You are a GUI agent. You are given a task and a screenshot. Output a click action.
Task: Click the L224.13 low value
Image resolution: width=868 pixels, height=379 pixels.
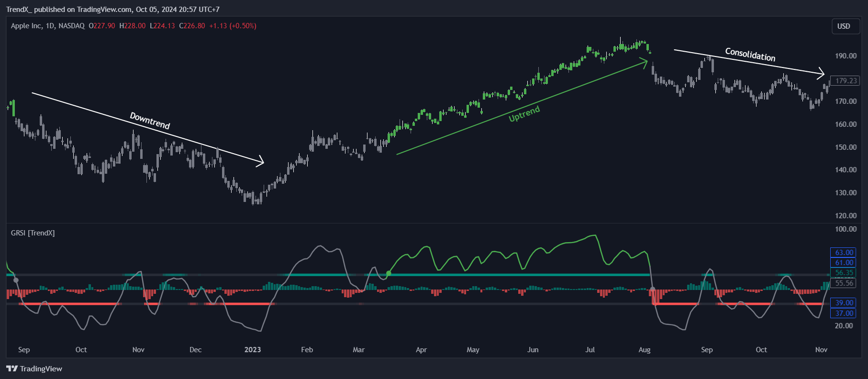(x=162, y=26)
